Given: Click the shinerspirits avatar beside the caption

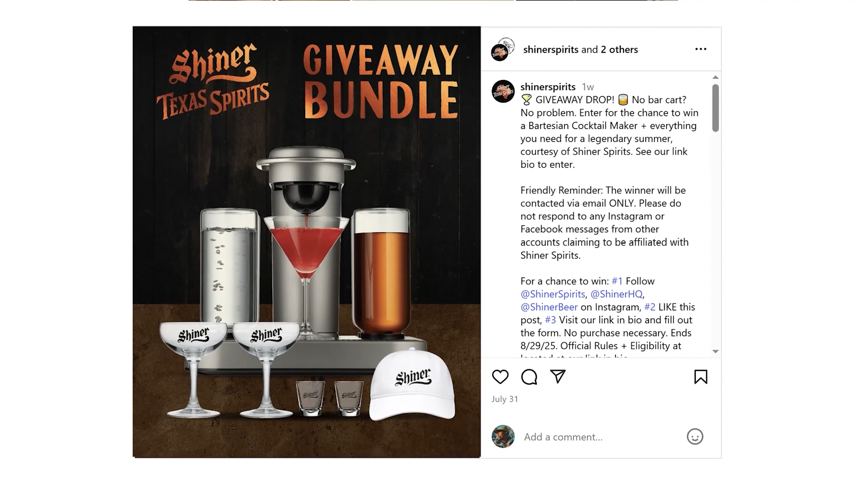Looking at the screenshot, I should [503, 91].
